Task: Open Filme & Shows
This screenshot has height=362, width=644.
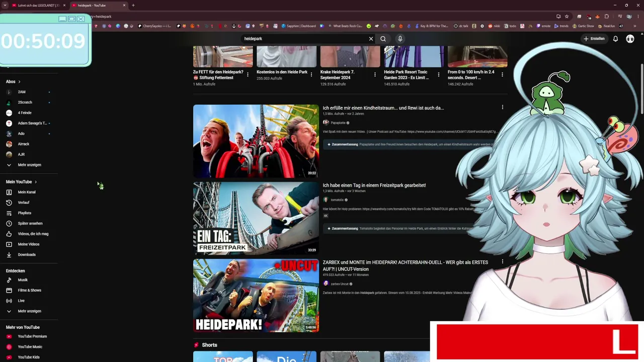Action: coord(24,290)
